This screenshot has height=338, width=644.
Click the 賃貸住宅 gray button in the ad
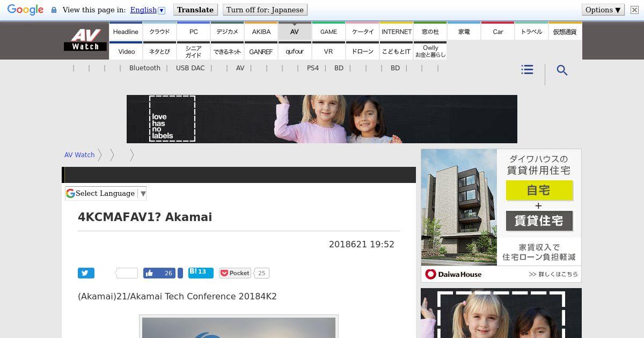539,221
